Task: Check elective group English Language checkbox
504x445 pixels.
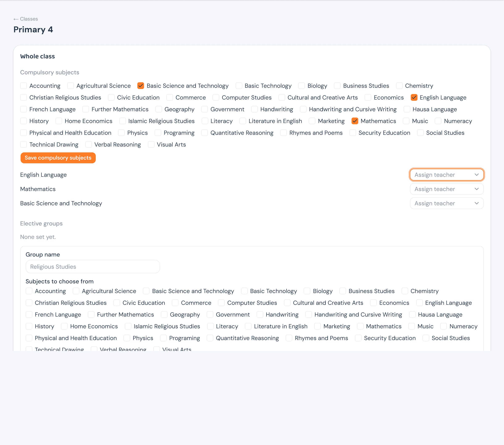Action: 419,303
